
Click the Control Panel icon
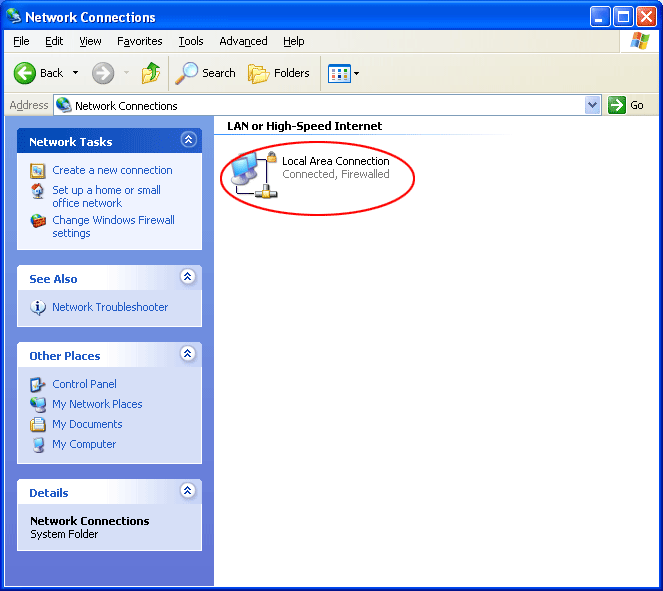tap(38, 385)
